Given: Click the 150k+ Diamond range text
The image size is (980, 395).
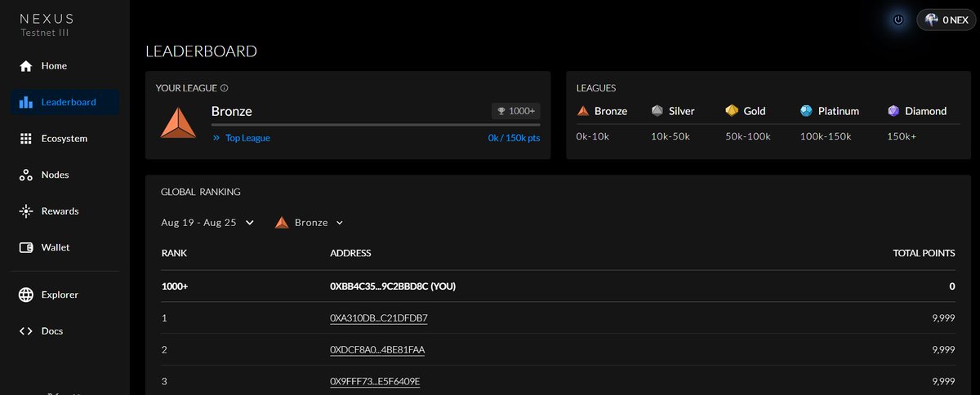Looking at the screenshot, I should 902,136.
